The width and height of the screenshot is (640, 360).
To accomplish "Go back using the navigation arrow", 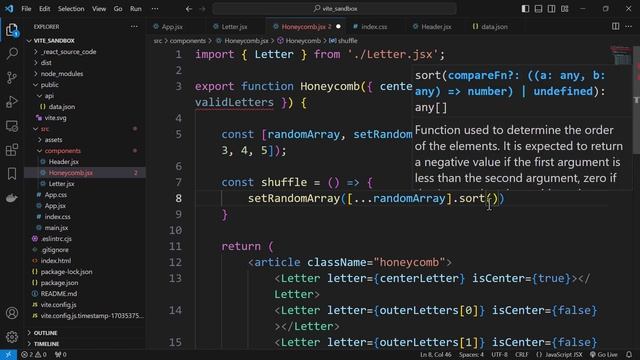I will click(x=189, y=9).
